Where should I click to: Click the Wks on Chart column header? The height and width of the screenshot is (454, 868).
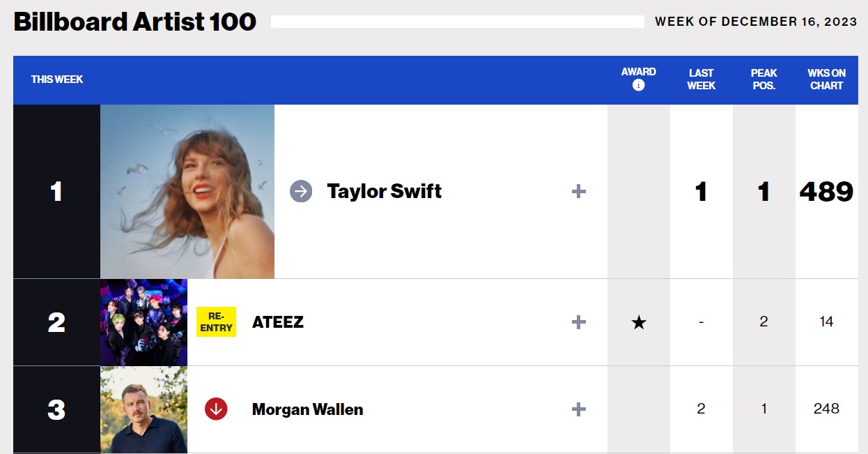827,79
